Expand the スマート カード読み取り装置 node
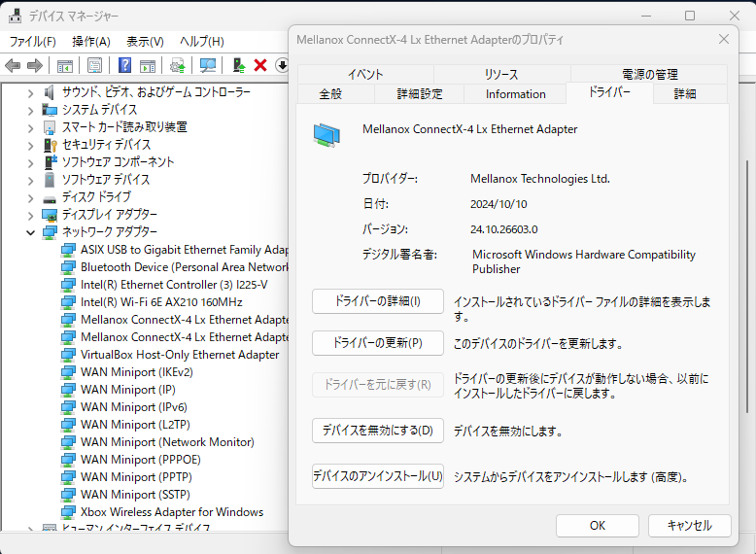This screenshot has width=756, height=554. [30, 127]
